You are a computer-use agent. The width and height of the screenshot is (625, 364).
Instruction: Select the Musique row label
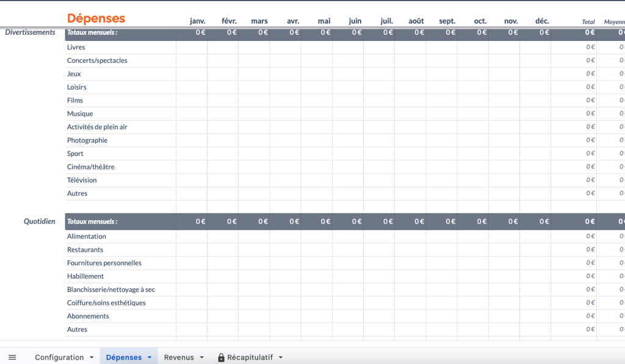[80, 114]
